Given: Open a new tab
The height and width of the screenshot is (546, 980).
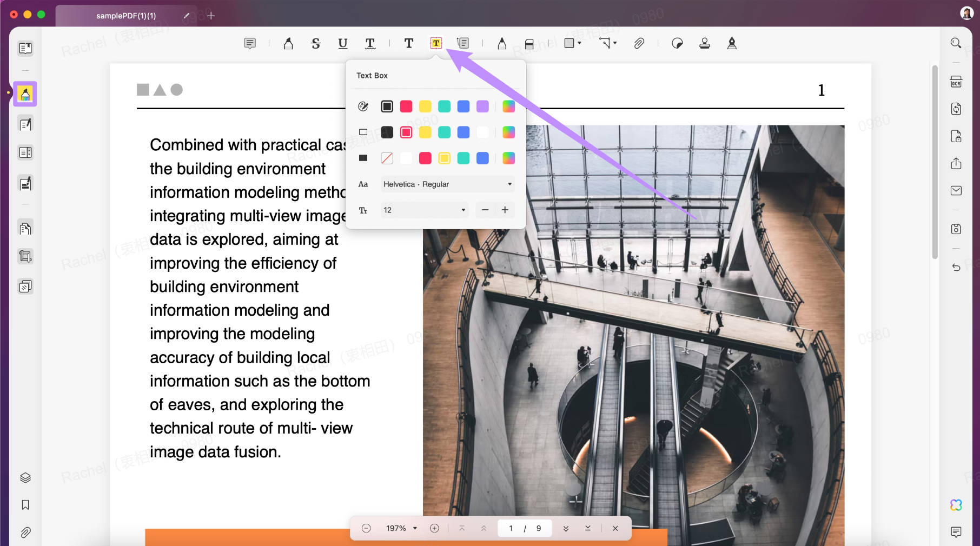Looking at the screenshot, I should point(211,16).
